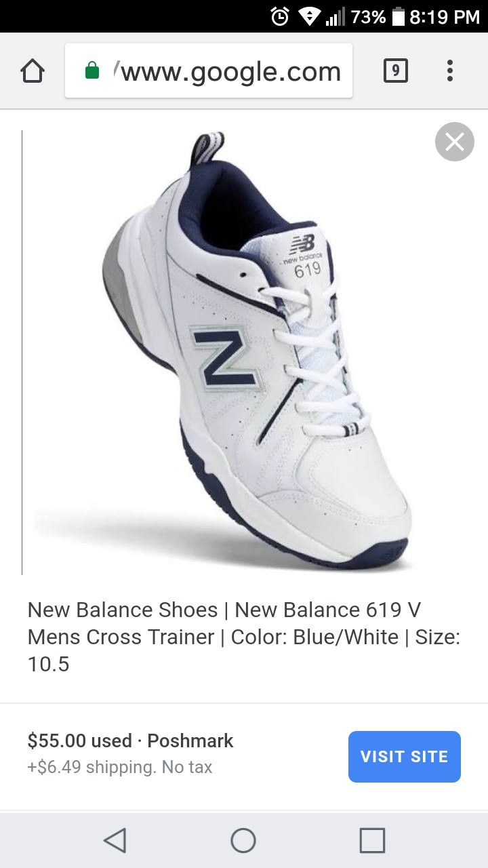Tap the Chrome home icon
This screenshot has width=488, height=868.
33,71
